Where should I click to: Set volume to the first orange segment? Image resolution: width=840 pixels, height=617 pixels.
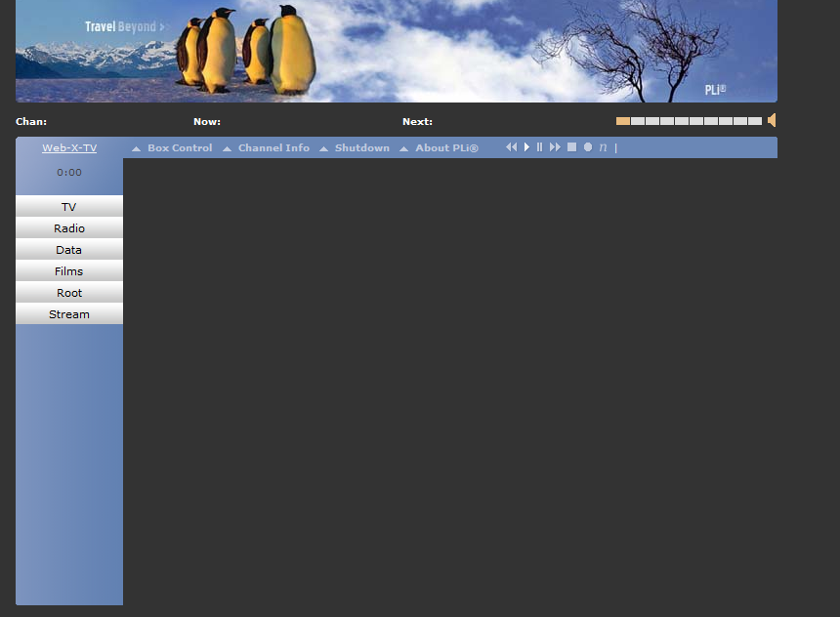(x=623, y=121)
